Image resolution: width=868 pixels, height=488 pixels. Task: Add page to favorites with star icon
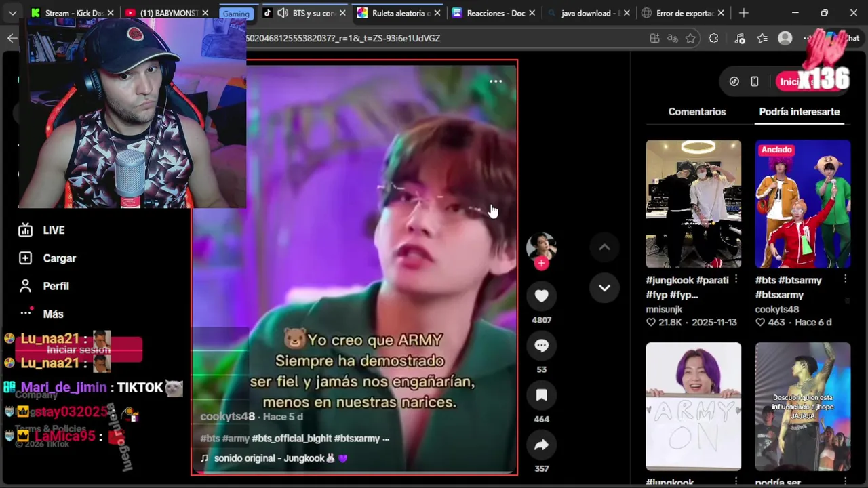[x=690, y=39]
